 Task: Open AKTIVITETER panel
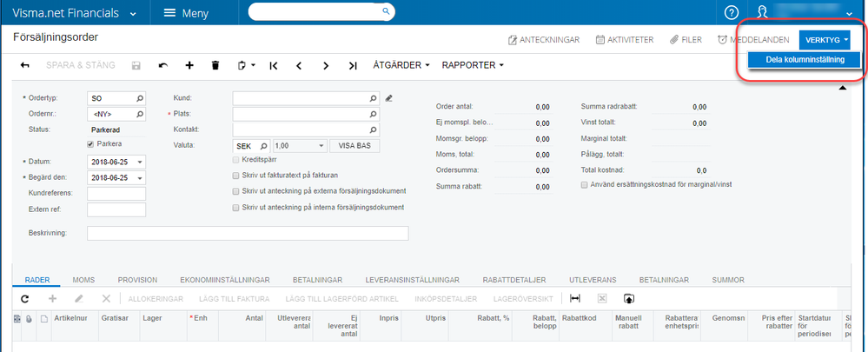tap(625, 40)
